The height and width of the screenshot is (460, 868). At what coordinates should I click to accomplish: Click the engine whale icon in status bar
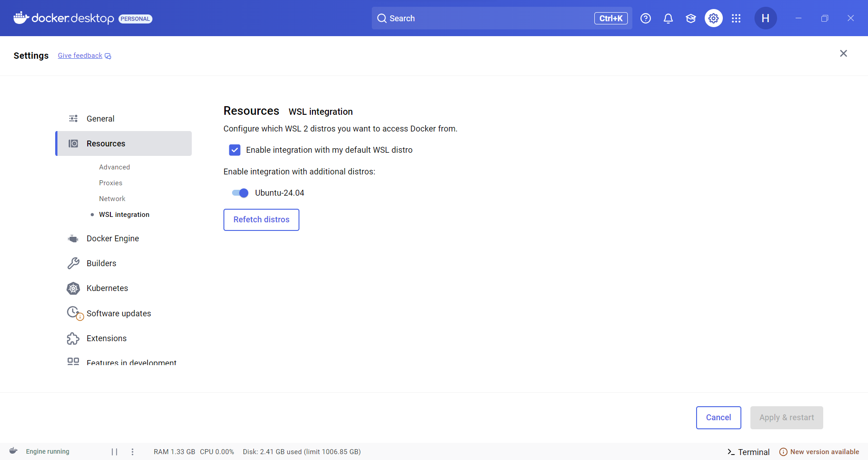[x=14, y=451]
